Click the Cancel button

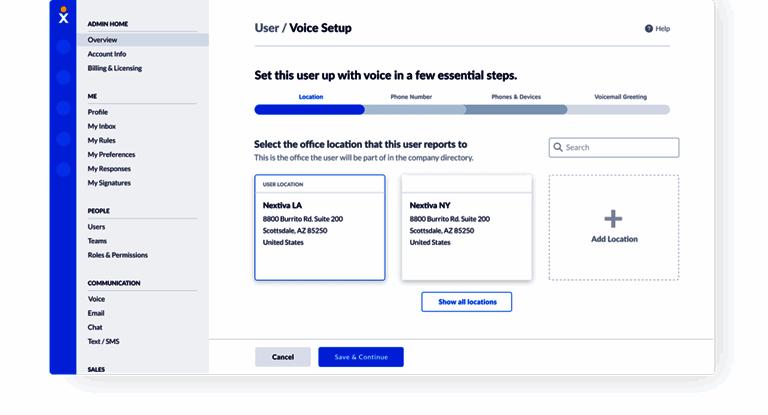283,357
